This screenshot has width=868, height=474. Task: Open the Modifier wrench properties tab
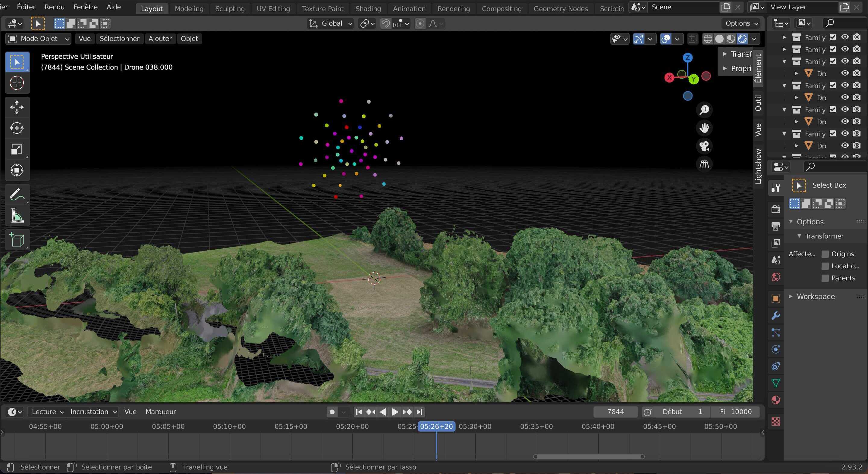(x=776, y=316)
